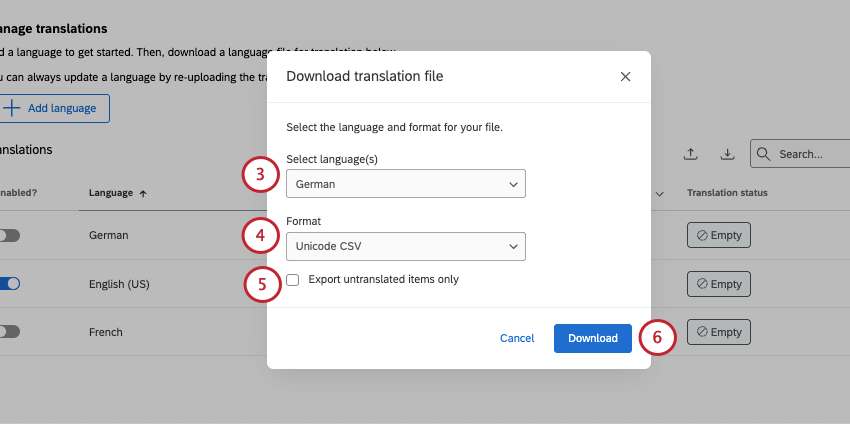Click the Empty status for English (US)
This screenshot has height=424, width=850.
click(x=718, y=284)
